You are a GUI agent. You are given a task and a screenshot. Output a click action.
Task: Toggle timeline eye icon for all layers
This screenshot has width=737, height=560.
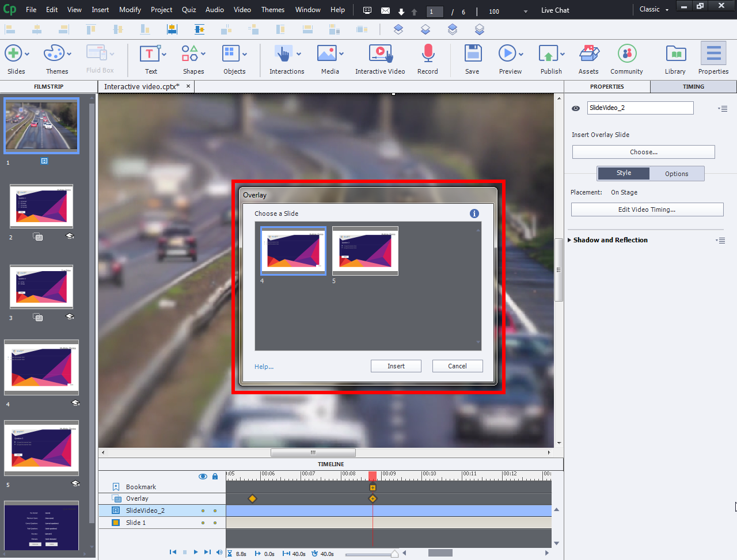203,477
